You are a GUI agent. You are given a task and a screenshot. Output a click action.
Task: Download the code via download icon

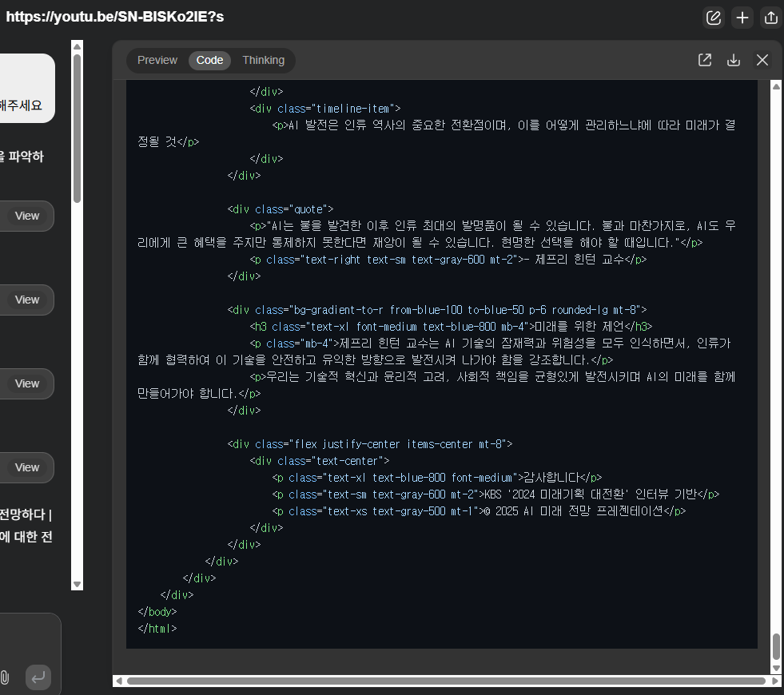click(x=734, y=60)
